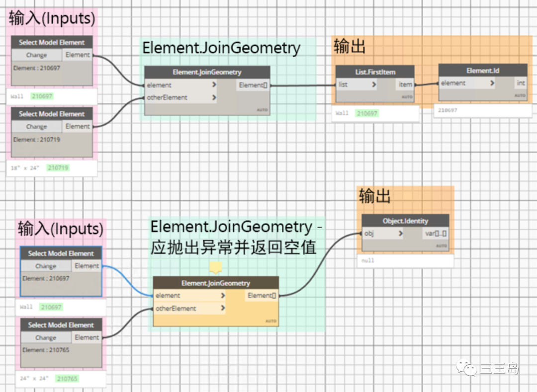Click the chevron beside the list port
This screenshot has width=537, height=392.
click(x=374, y=84)
